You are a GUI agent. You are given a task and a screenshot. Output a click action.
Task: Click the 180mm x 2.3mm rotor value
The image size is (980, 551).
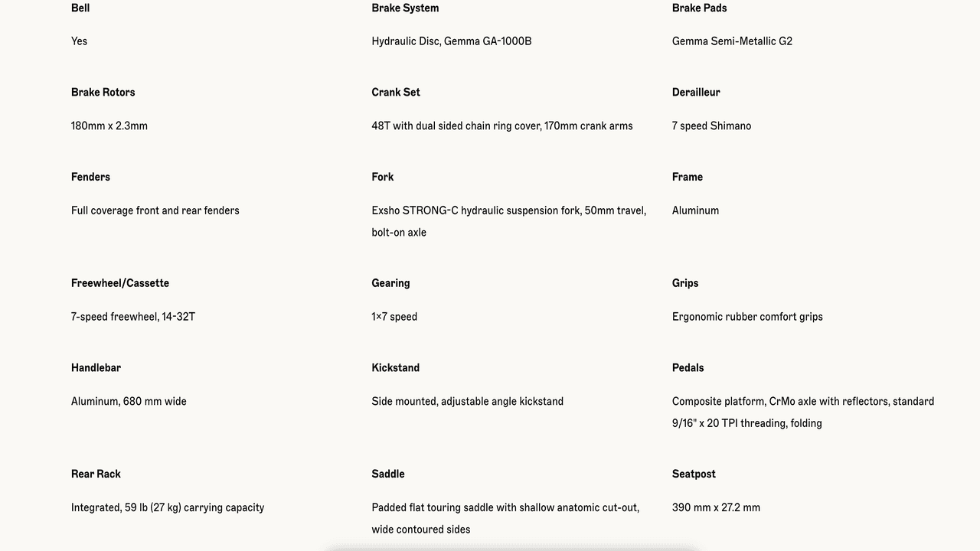[109, 126]
